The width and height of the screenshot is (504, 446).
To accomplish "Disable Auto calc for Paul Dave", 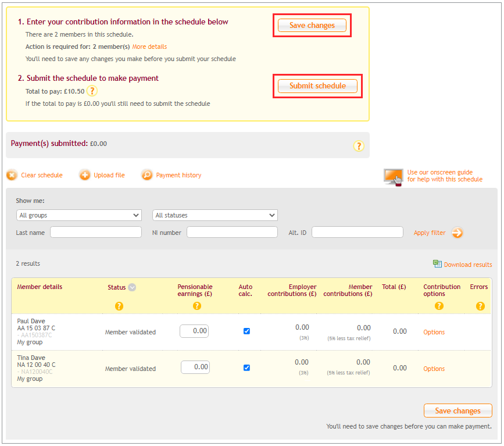I will coord(246,331).
